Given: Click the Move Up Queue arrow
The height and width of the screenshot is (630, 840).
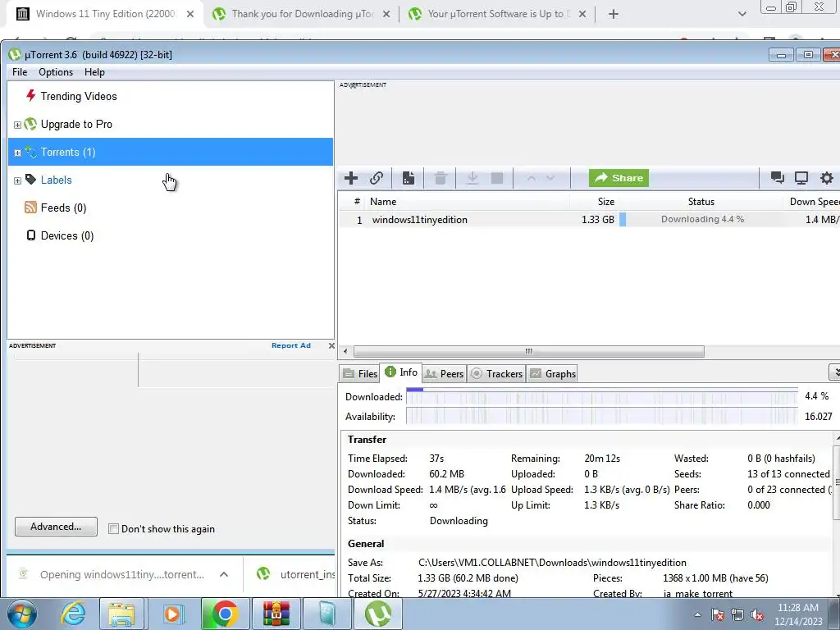Looking at the screenshot, I should coord(531,178).
